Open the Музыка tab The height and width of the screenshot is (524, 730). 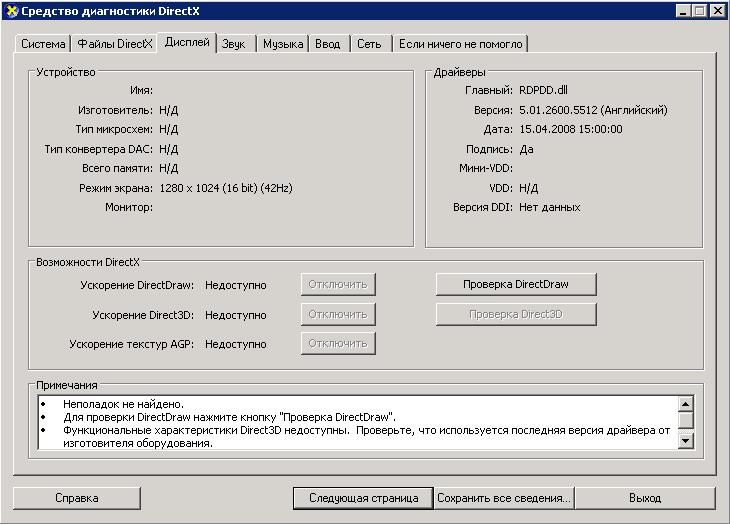(283, 44)
